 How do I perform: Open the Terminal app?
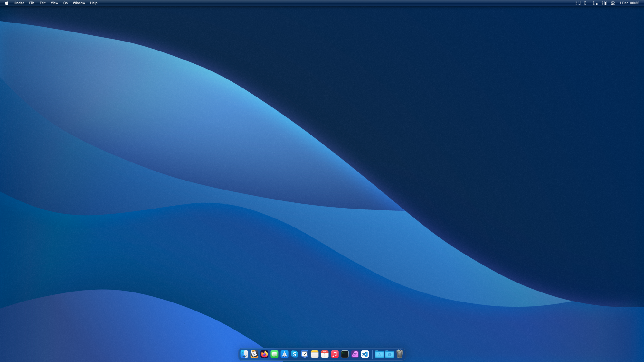tap(345, 354)
